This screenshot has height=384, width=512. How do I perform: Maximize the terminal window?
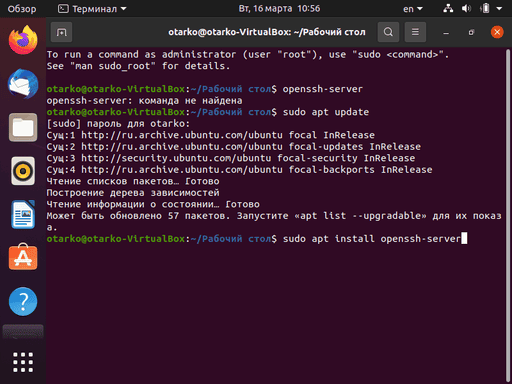click(471, 32)
